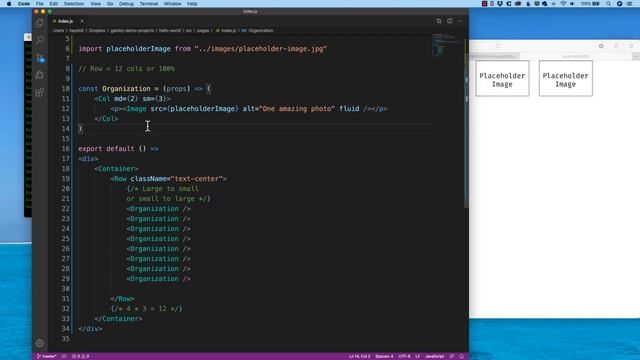
Task: Click the src breadcrumb folder
Action: pos(189,31)
